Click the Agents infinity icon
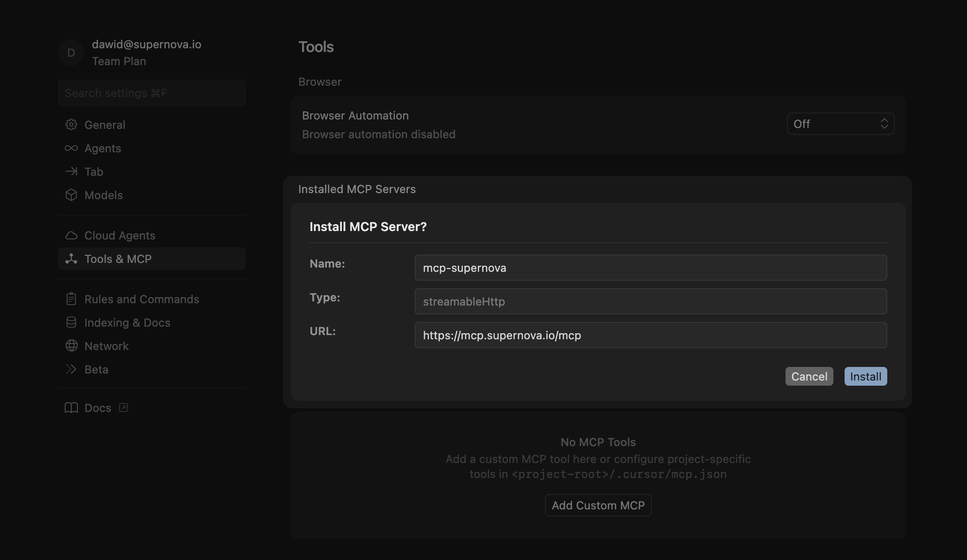 (x=71, y=148)
